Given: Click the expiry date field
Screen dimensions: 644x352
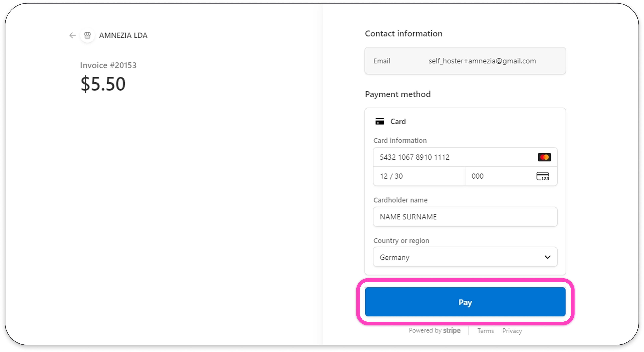Looking at the screenshot, I should click(x=419, y=176).
